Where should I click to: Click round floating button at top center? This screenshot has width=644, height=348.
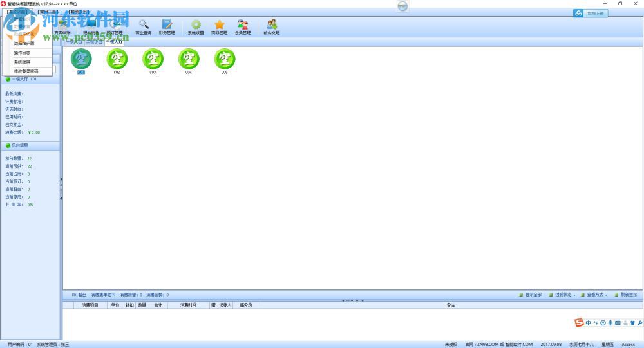click(x=403, y=6)
